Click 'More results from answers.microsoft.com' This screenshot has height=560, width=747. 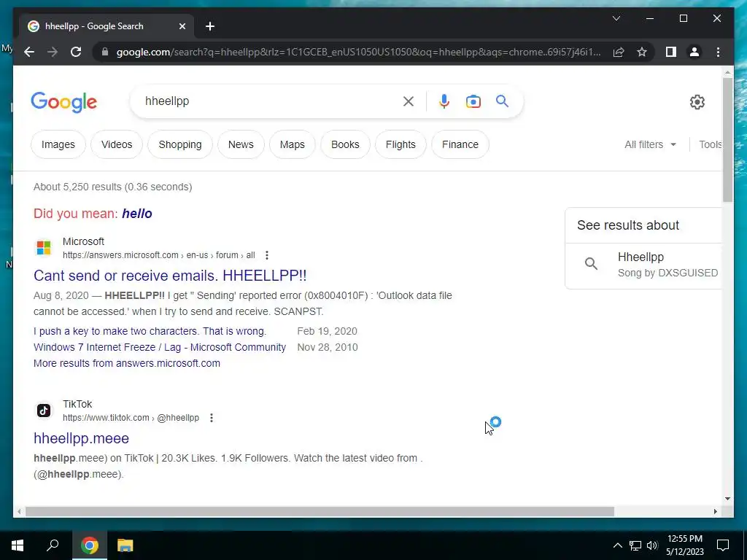[127, 363]
